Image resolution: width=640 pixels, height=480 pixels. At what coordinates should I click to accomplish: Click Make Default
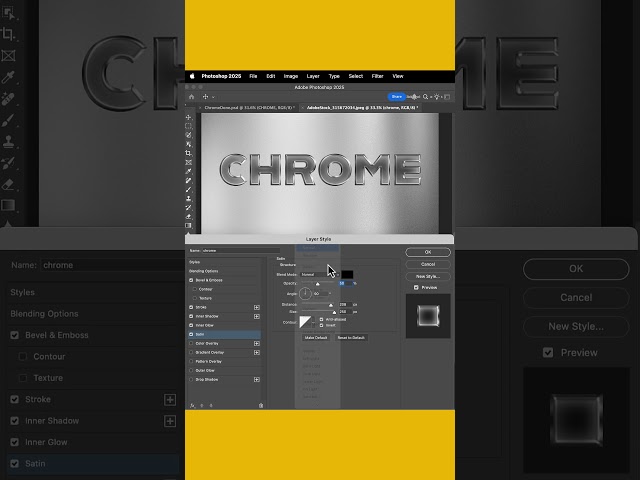[316, 338]
